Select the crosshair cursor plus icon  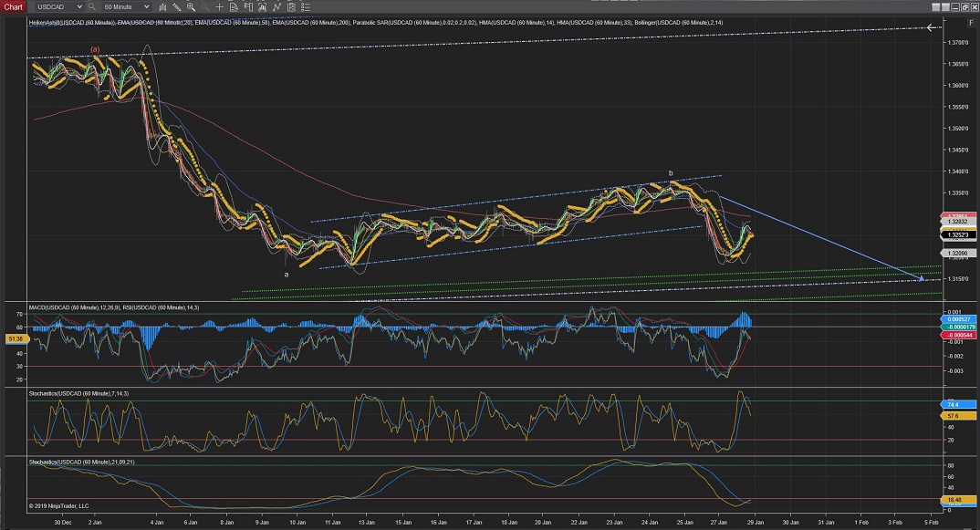pyautogui.click(x=219, y=7)
